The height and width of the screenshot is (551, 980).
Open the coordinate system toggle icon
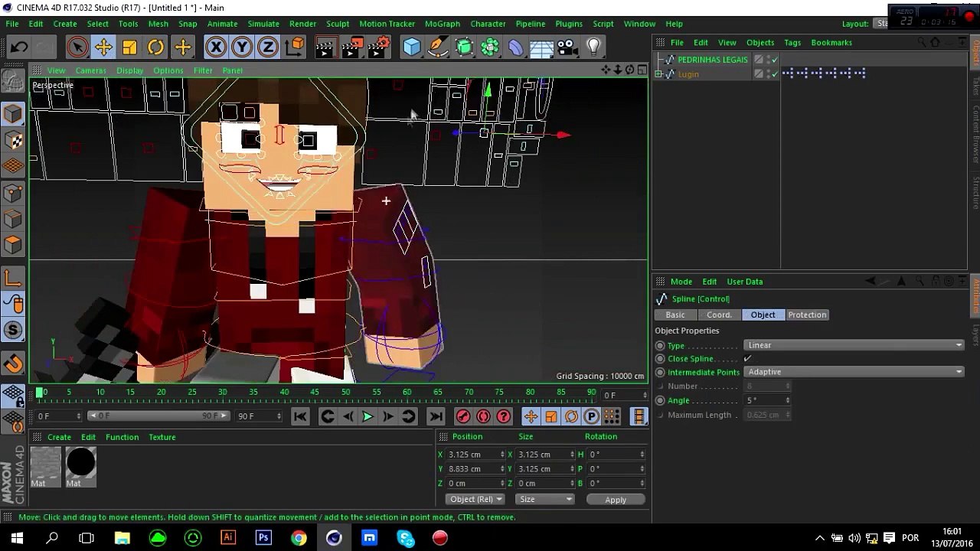pos(294,47)
